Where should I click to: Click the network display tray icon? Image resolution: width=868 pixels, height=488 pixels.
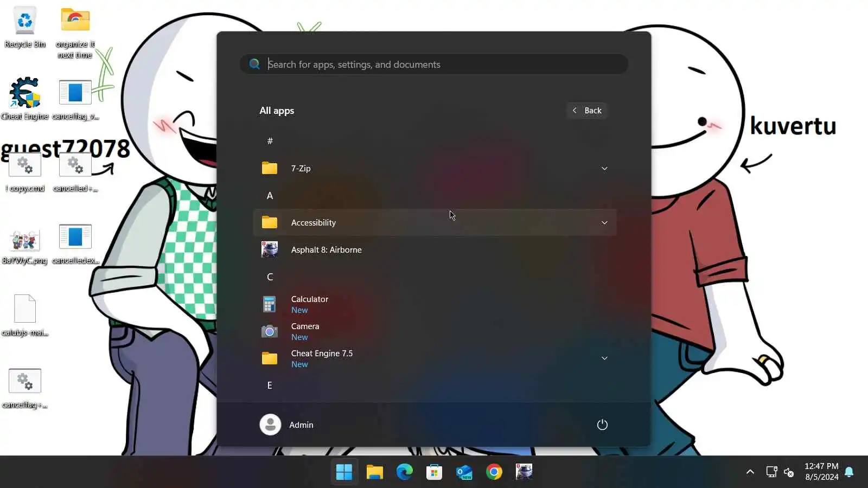click(771, 472)
